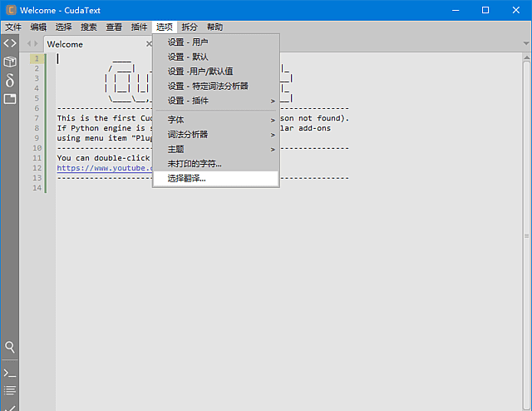Open the 帮助 menu
This screenshot has height=411, width=532.
pyautogui.click(x=214, y=27)
